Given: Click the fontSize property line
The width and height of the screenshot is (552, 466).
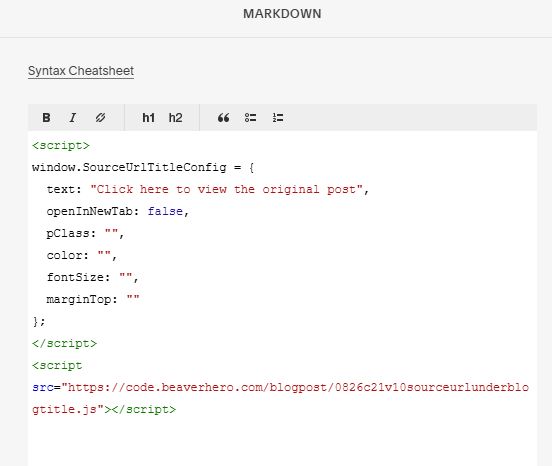Looking at the screenshot, I should click(x=93, y=277).
